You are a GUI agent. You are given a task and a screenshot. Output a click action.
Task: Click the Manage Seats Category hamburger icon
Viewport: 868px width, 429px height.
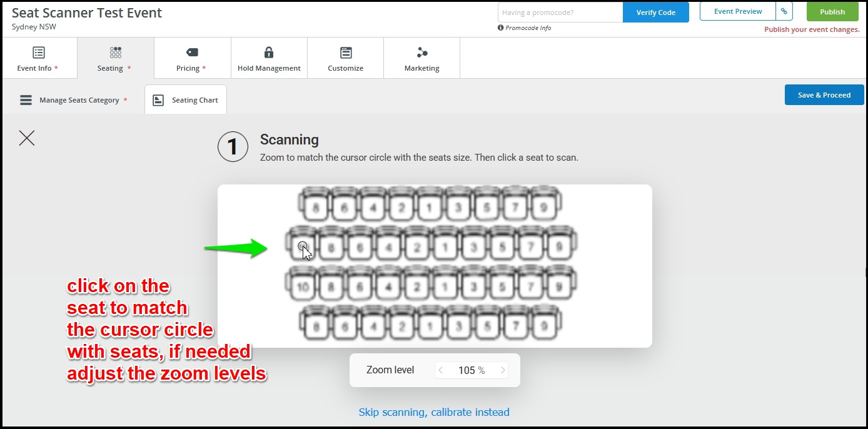(26, 100)
